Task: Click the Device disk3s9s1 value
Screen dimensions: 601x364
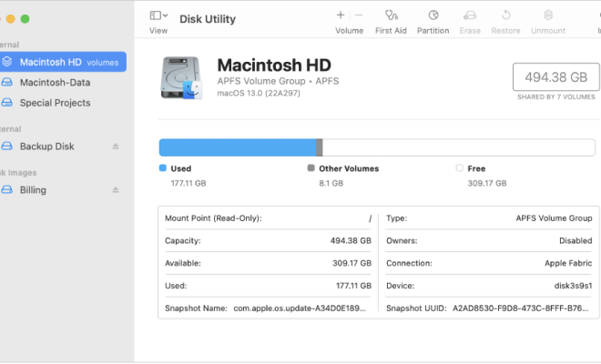Action: [x=573, y=286]
